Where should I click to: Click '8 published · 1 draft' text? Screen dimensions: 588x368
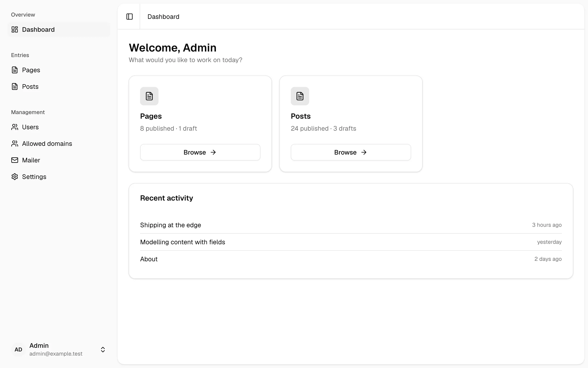click(x=168, y=129)
